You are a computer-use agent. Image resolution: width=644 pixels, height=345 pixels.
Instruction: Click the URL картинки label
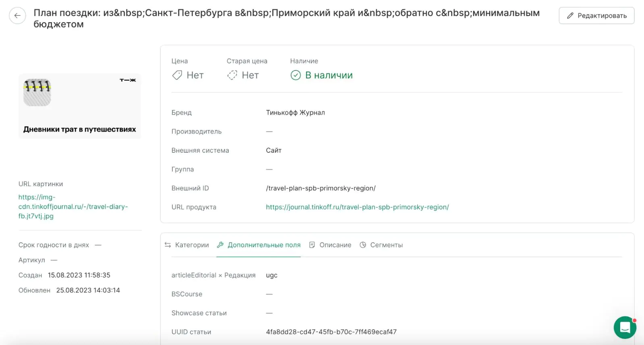pos(41,184)
